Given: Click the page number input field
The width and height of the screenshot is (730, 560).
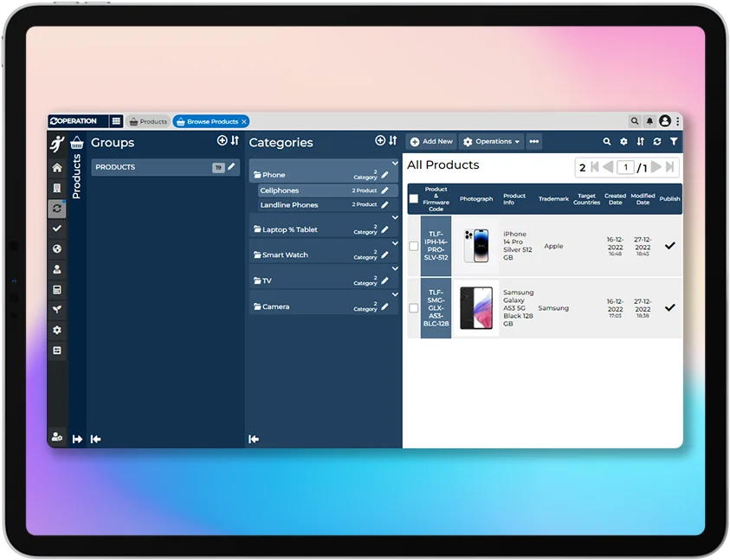Looking at the screenshot, I should tap(625, 168).
